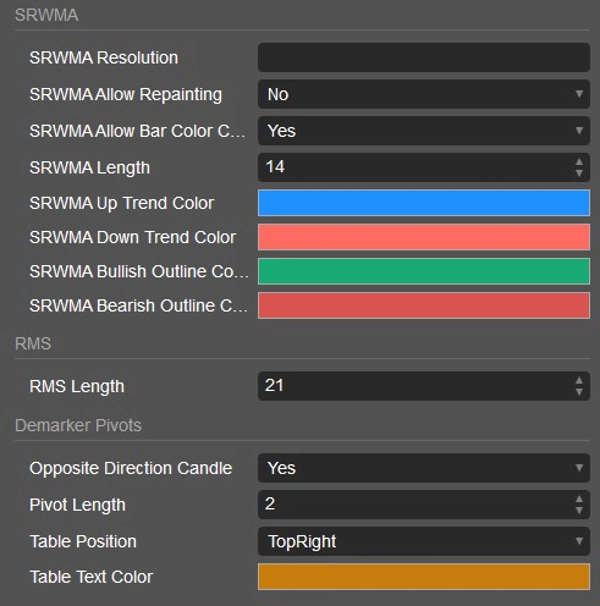Decrease SRWMA Length with down arrow

pos(579,173)
